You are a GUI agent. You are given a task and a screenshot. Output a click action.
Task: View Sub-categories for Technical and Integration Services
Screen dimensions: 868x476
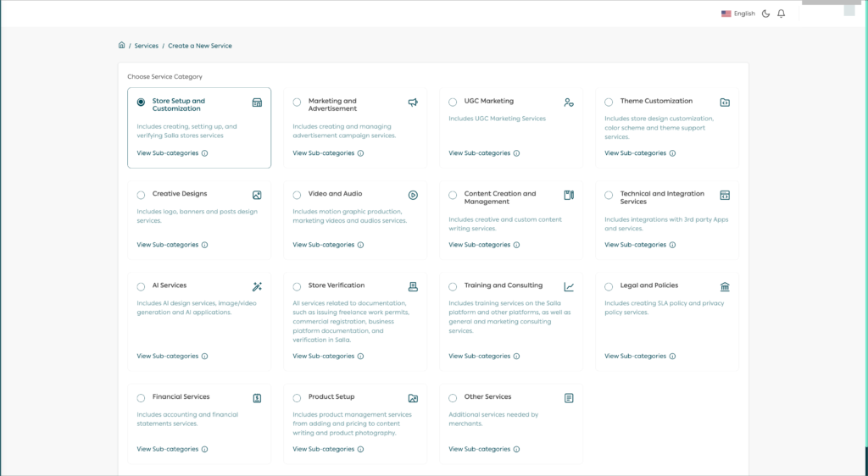tap(636, 245)
